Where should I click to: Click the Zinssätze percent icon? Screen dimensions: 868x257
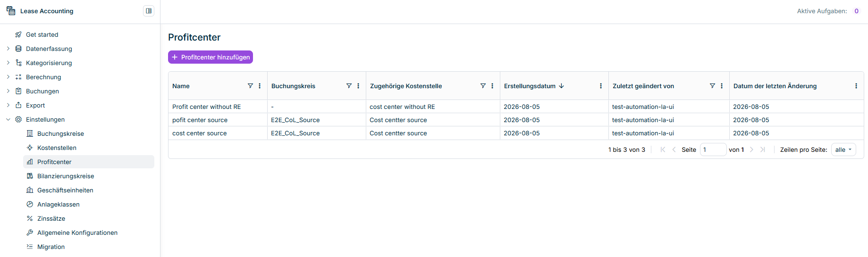(30, 218)
